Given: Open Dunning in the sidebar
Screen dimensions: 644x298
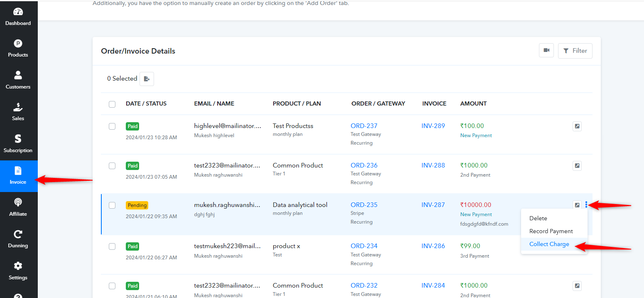Looking at the screenshot, I should (x=18, y=239).
